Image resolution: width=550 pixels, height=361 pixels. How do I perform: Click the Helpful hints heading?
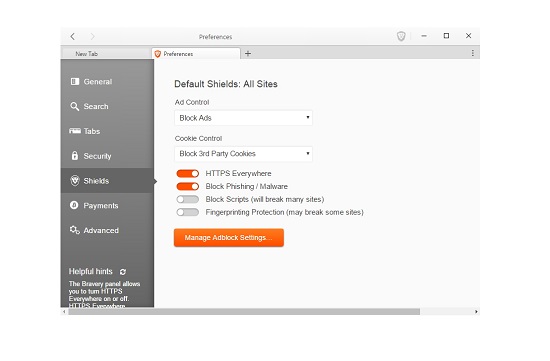(90, 272)
